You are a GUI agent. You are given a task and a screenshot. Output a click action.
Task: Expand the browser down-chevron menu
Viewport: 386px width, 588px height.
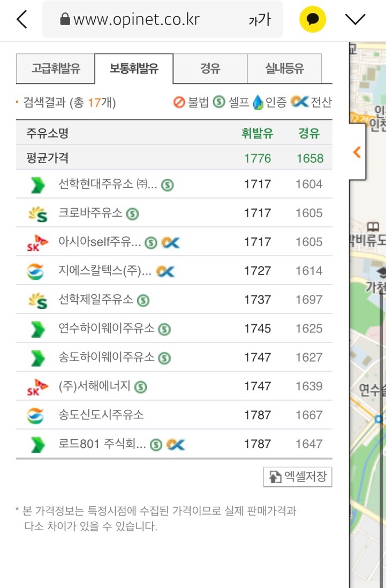(355, 19)
